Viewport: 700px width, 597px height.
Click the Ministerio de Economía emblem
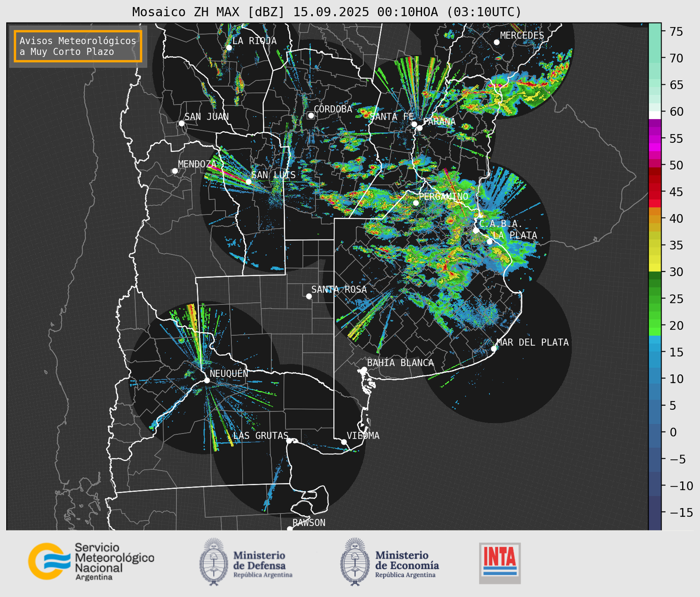(x=355, y=562)
